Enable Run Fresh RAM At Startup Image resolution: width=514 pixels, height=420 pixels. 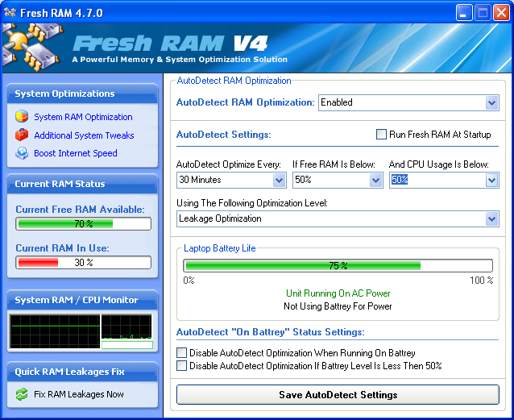pos(381,134)
